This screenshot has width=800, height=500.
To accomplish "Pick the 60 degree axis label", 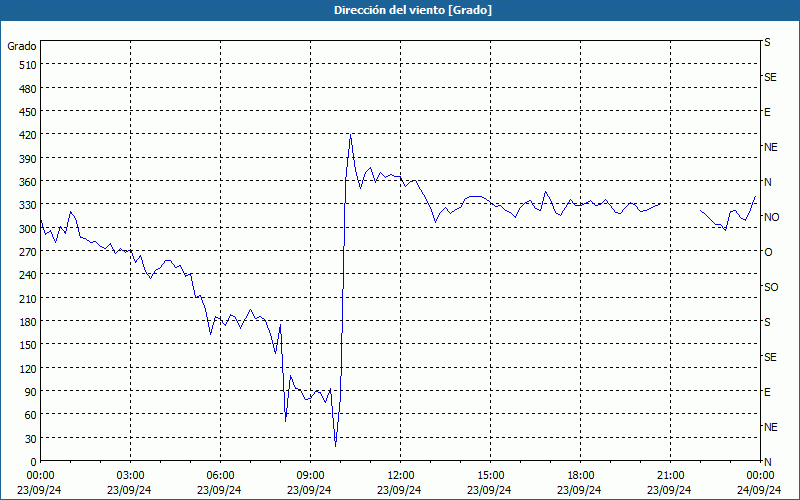I will 31,415.
